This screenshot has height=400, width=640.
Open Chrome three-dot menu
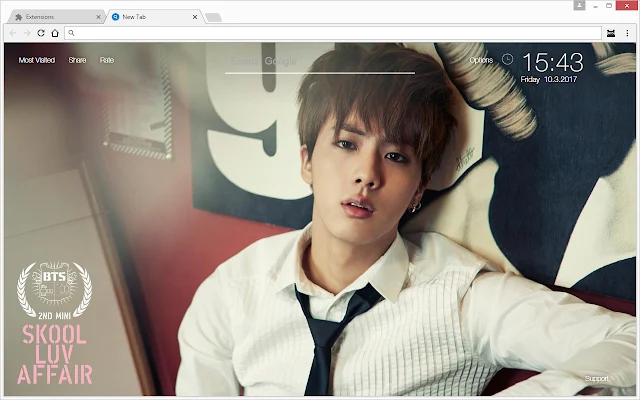pos(627,33)
